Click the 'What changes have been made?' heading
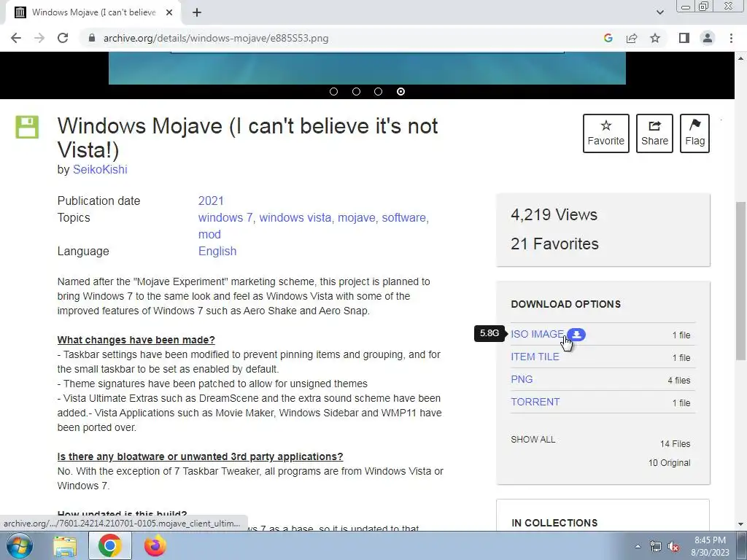The height and width of the screenshot is (560, 747). [x=136, y=340]
